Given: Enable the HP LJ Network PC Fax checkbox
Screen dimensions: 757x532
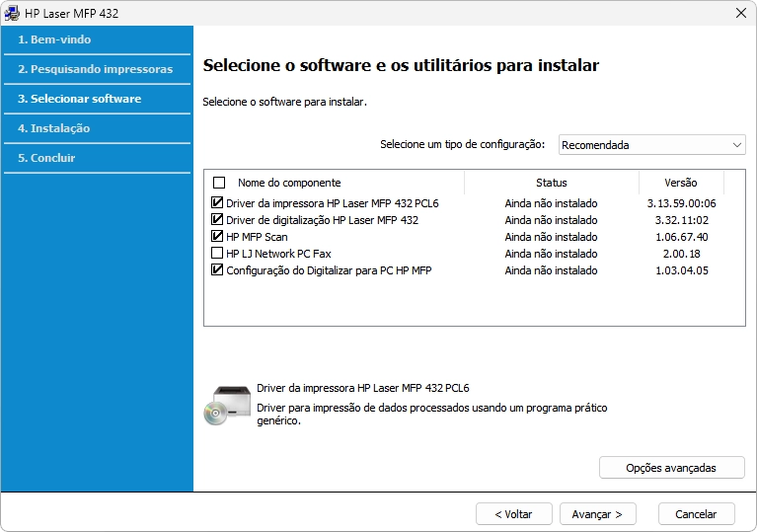Looking at the screenshot, I should 217,253.
